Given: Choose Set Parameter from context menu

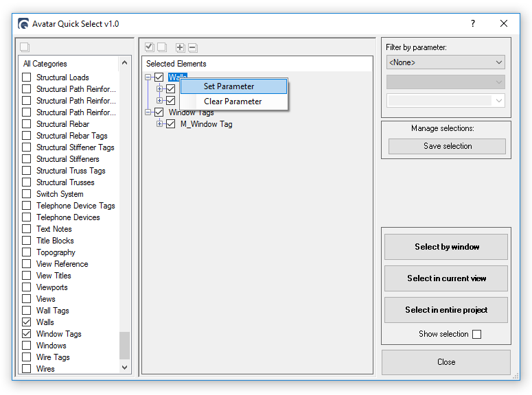Looking at the screenshot, I should (x=233, y=86).
